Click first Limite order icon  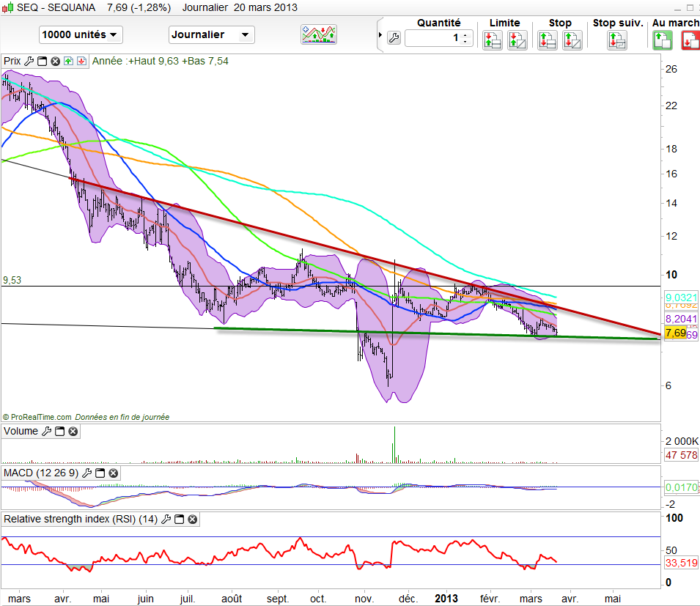pyautogui.click(x=493, y=40)
